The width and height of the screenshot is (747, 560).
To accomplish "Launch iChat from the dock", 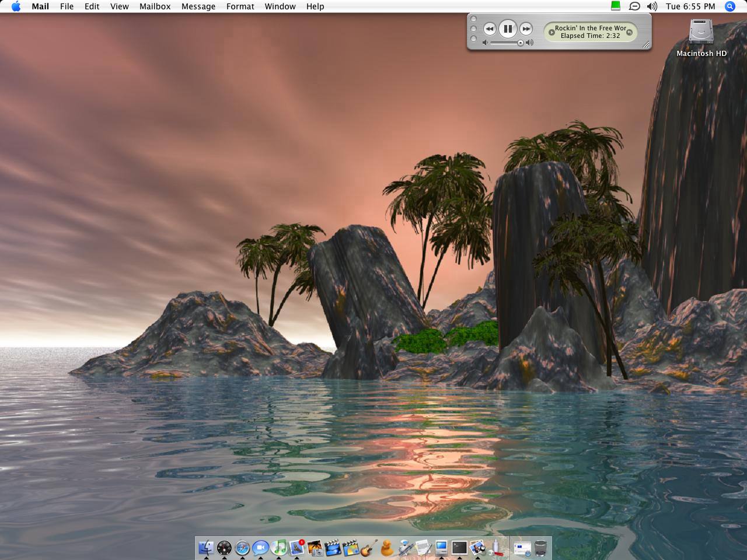I will pyautogui.click(x=260, y=548).
